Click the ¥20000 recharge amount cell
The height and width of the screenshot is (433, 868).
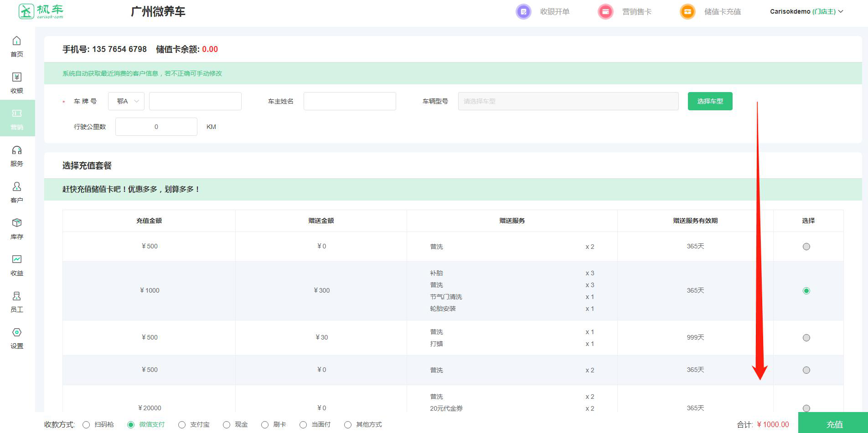150,408
